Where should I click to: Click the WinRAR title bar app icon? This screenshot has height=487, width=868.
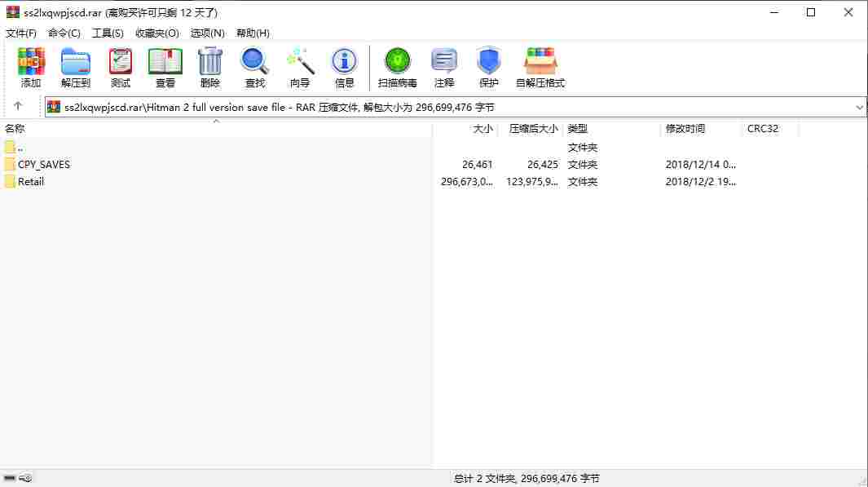tap(13, 12)
